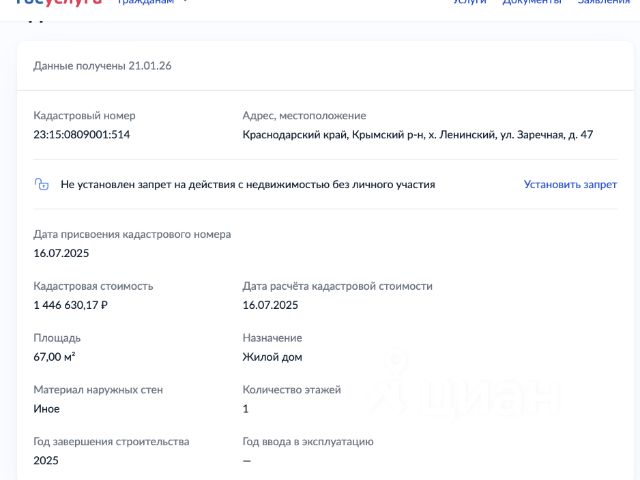
Task: Click the area value 67,00 м²
Action: point(55,357)
